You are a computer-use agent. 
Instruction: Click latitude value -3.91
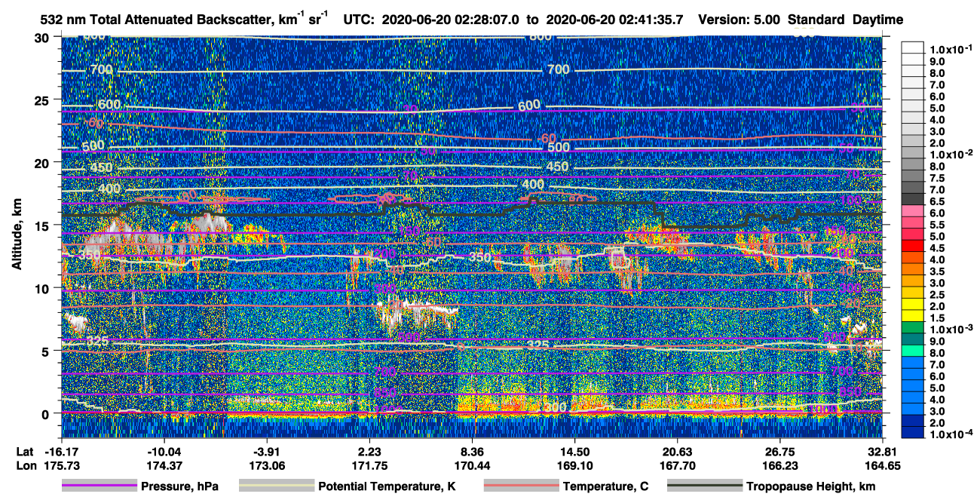pyautogui.click(x=268, y=451)
